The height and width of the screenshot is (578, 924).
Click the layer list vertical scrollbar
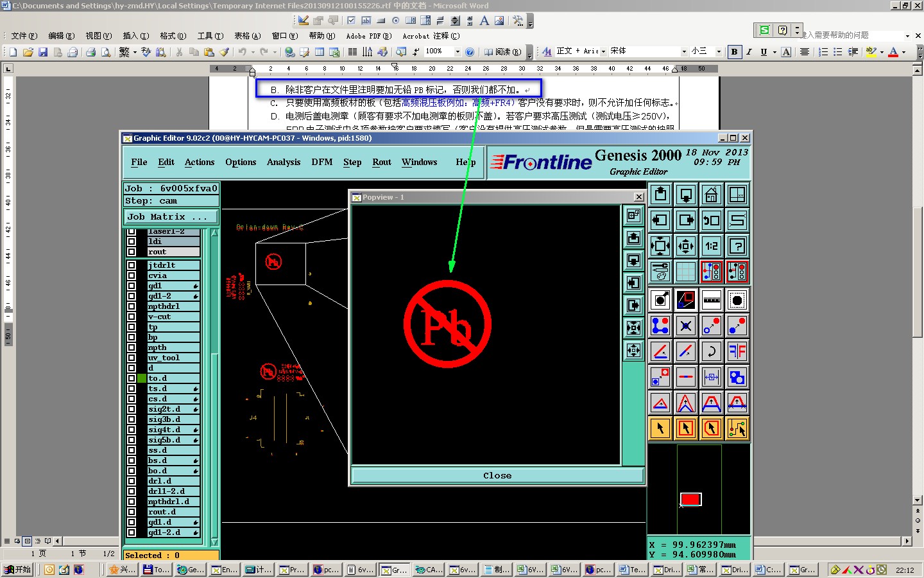214,388
